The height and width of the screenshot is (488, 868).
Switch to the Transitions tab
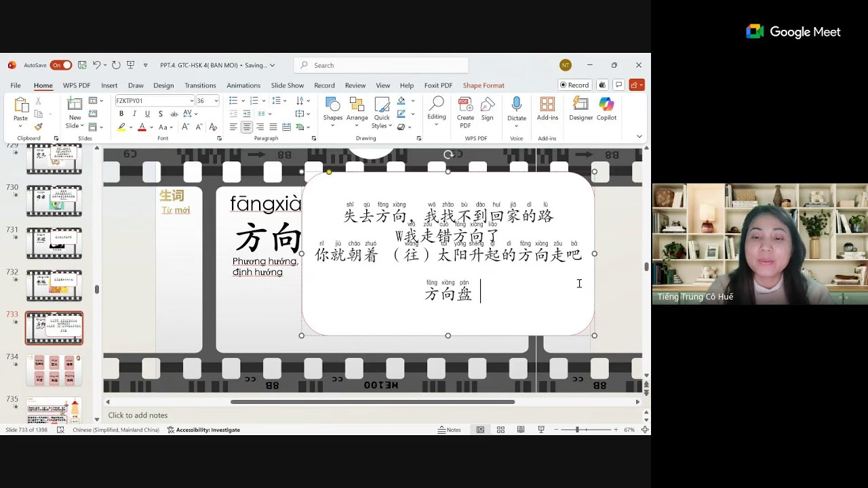200,85
